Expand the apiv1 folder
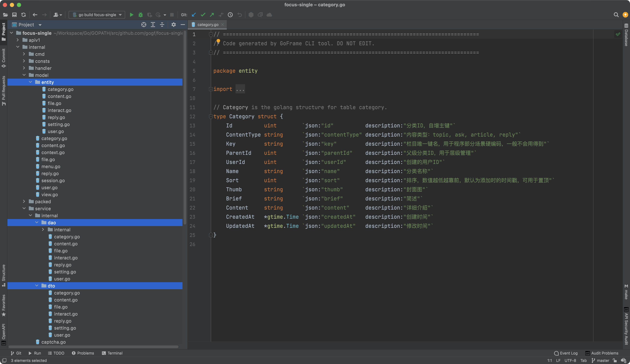 click(x=18, y=40)
